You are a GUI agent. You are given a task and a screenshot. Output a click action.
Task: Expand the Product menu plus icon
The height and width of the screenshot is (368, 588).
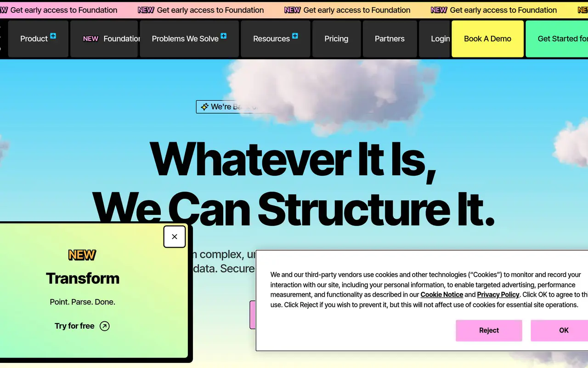(53, 35)
